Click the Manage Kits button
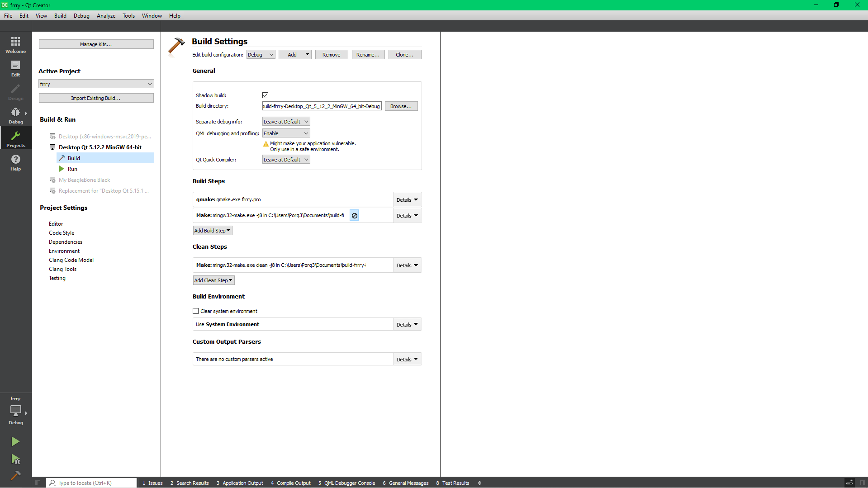Screen dimensions: 868x488 pos(96,44)
